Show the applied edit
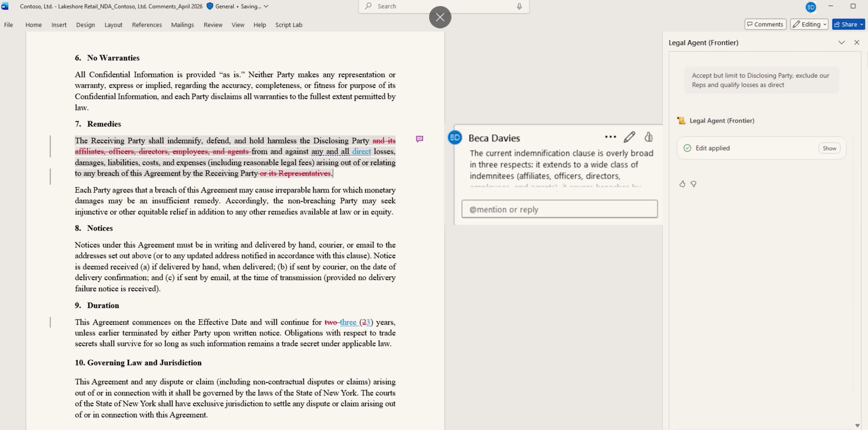The height and width of the screenshot is (430, 868). pos(829,148)
